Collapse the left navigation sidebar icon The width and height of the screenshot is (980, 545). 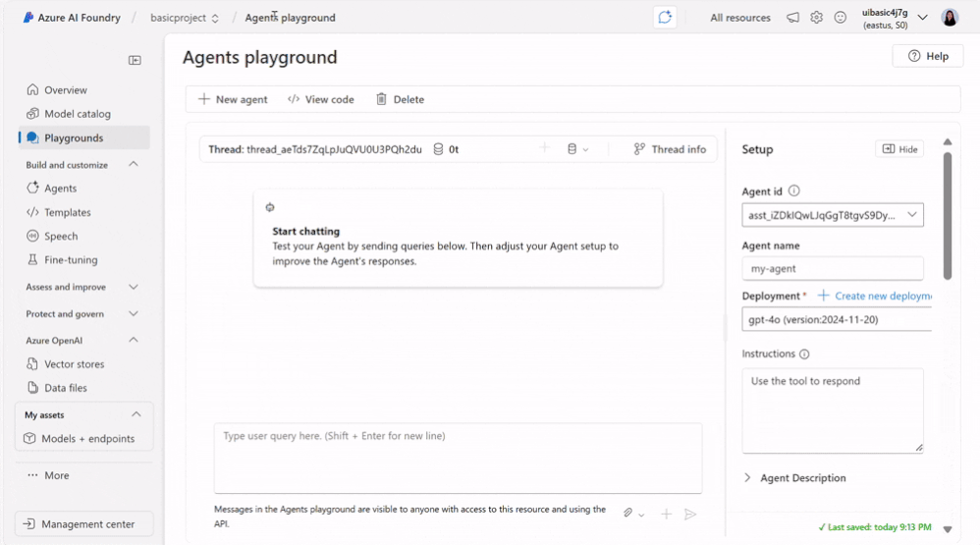point(135,60)
